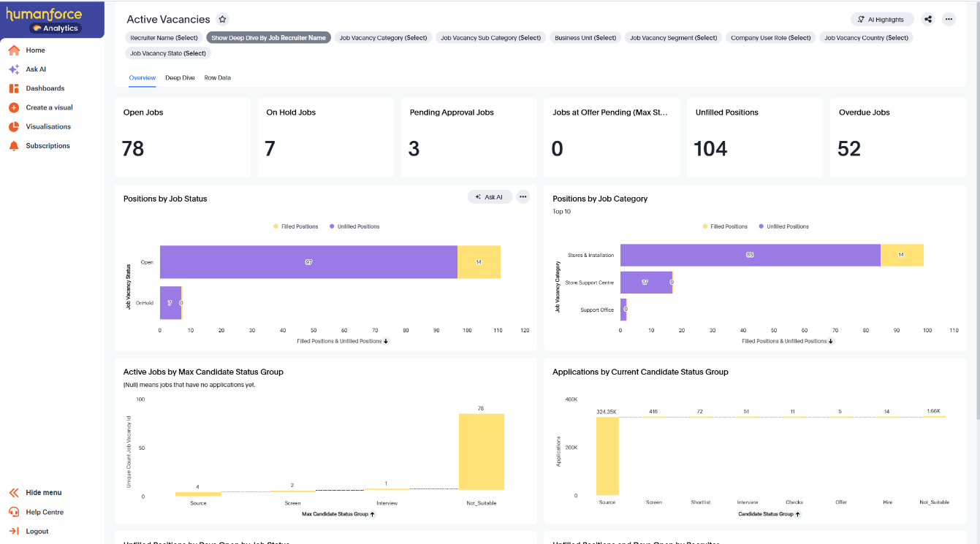Viewport: 980px width, 544px height.
Task: Open the Raw Data tab
Action: (x=217, y=77)
